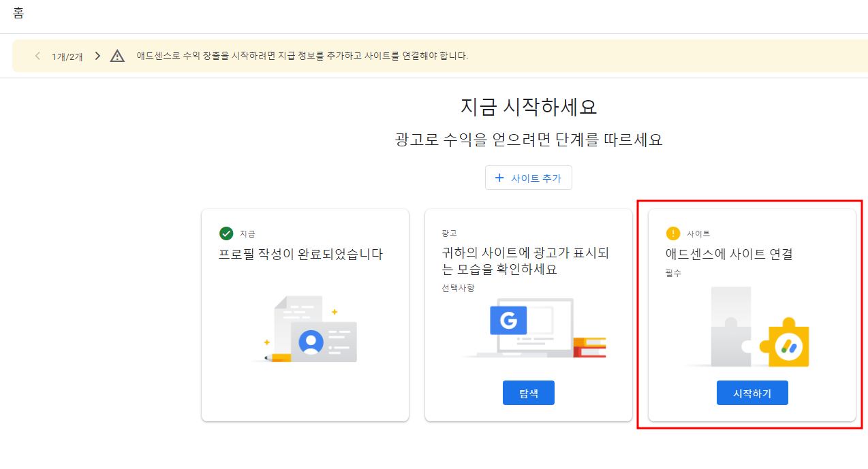
Task: Click the warning triangle icon in banner
Action: (118, 56)
